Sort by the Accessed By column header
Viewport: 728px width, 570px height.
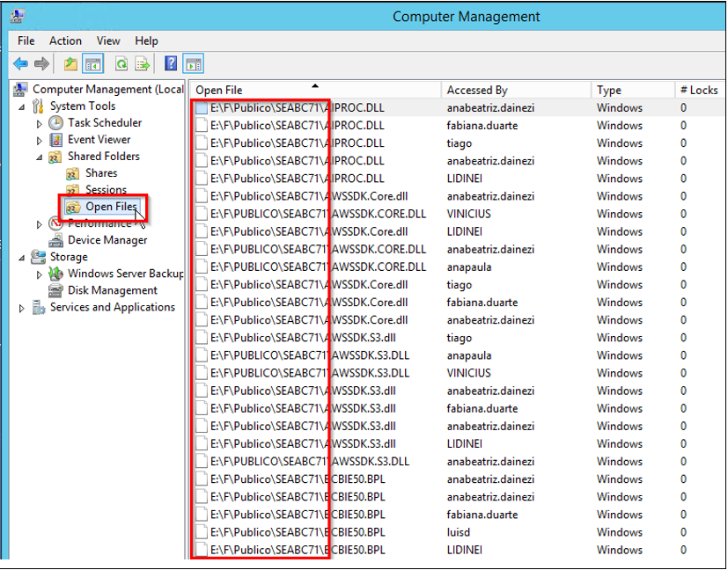pos(477,90)
